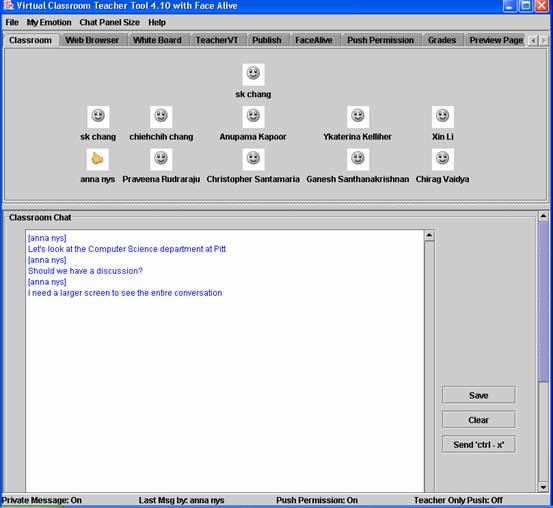Click the left tab-scroll arrow
This screenshot has width=553, height=508.
(533, 41)
